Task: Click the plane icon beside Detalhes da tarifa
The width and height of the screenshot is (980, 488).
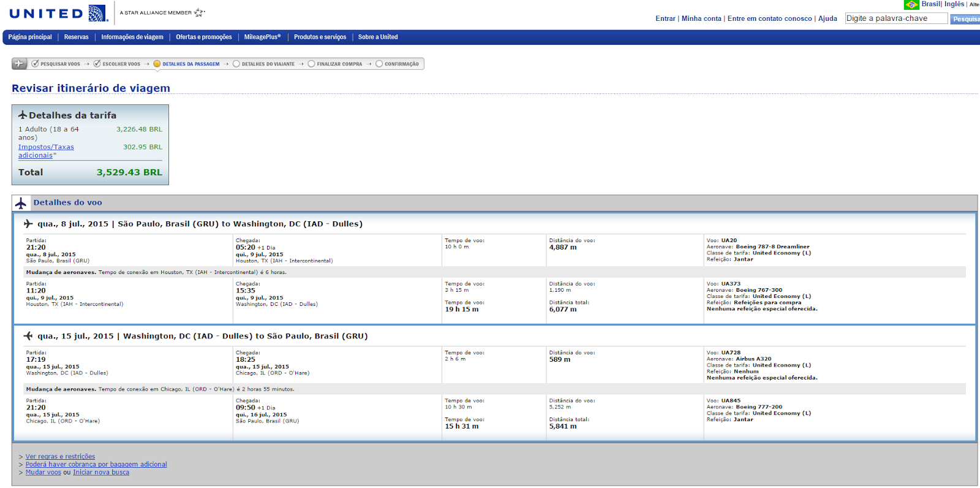Action: click(23, 115)
